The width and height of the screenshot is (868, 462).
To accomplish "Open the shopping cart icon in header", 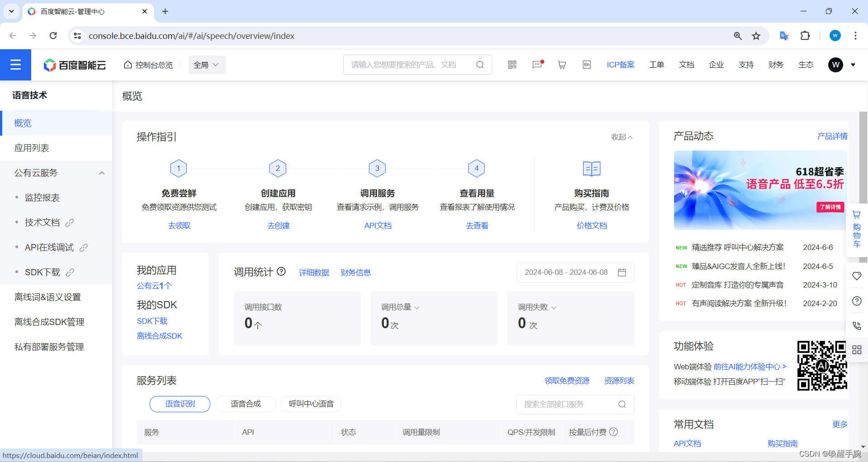I will coord(562,65).
